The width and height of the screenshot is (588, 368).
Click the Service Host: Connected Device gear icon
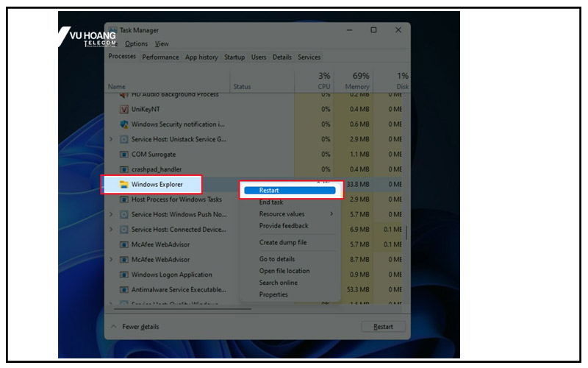click(x=123, y=230)
